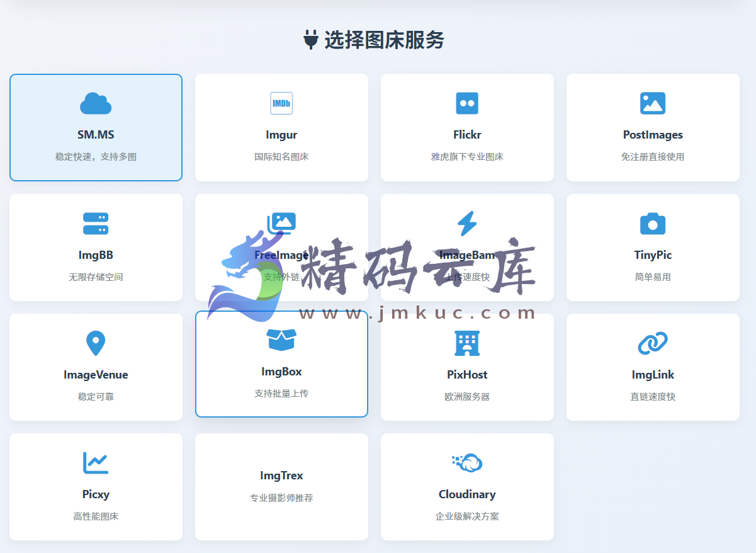Click the 'TinyPic' service name
The width and height of the screenshot is (756, 553).
pyautogui.click(x=653, y=255)
